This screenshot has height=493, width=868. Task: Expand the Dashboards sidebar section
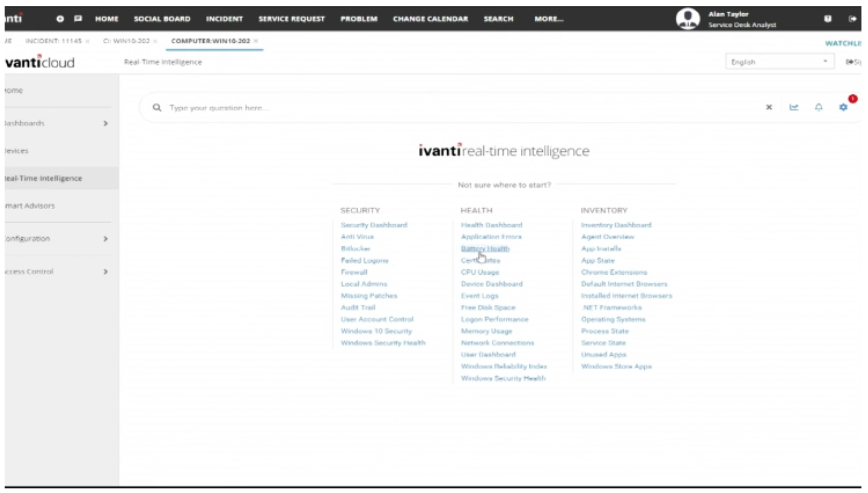pos(105,123)
